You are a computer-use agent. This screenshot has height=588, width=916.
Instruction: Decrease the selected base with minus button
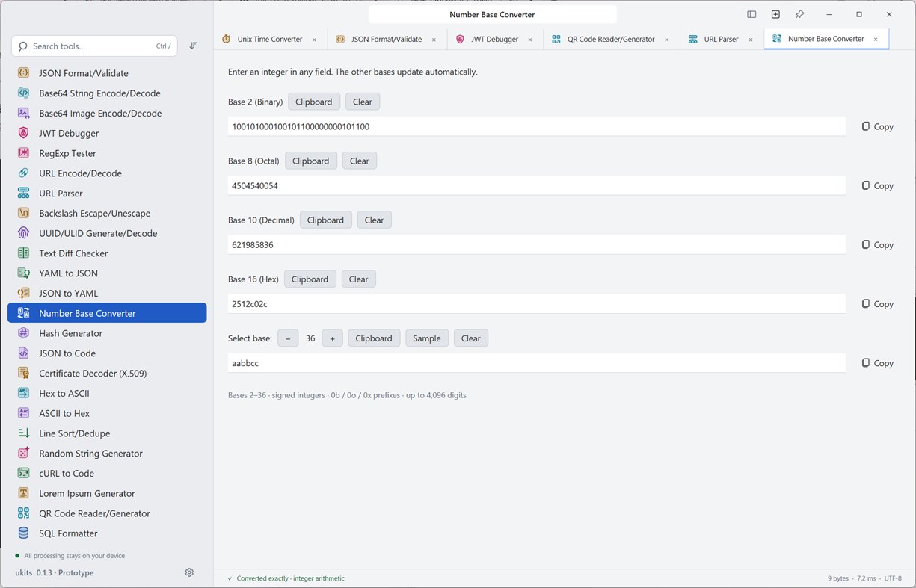point(288,338)
